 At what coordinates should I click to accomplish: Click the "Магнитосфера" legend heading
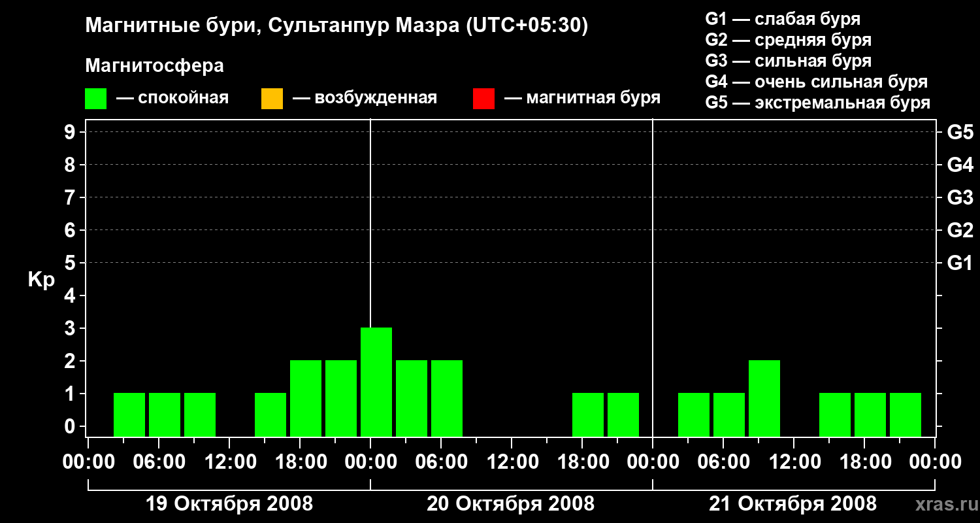[154, 66]
